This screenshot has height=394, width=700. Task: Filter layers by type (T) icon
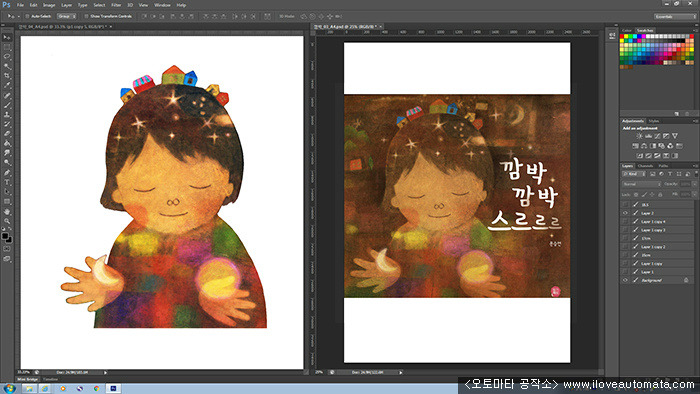[670, 174]
